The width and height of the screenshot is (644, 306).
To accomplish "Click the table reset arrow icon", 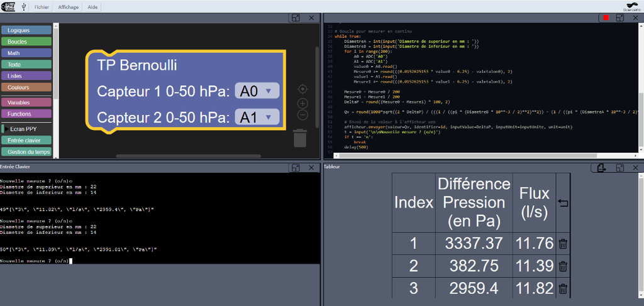I will 563,202.
